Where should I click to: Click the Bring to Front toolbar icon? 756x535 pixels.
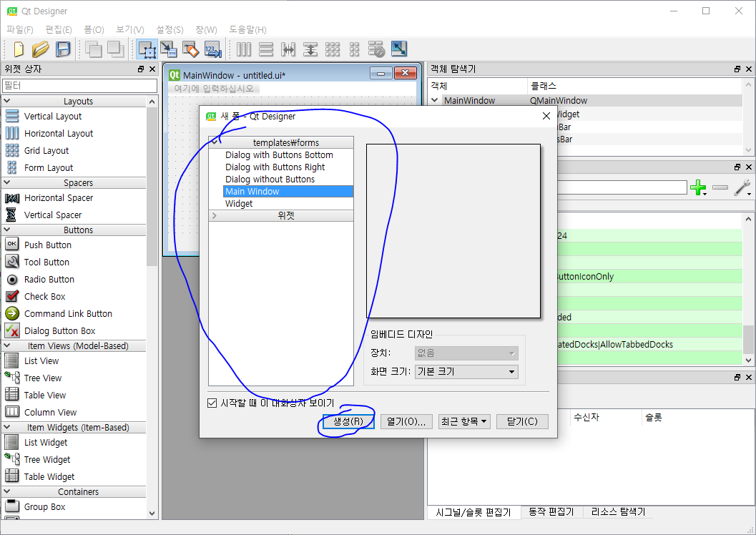(116, 49)
